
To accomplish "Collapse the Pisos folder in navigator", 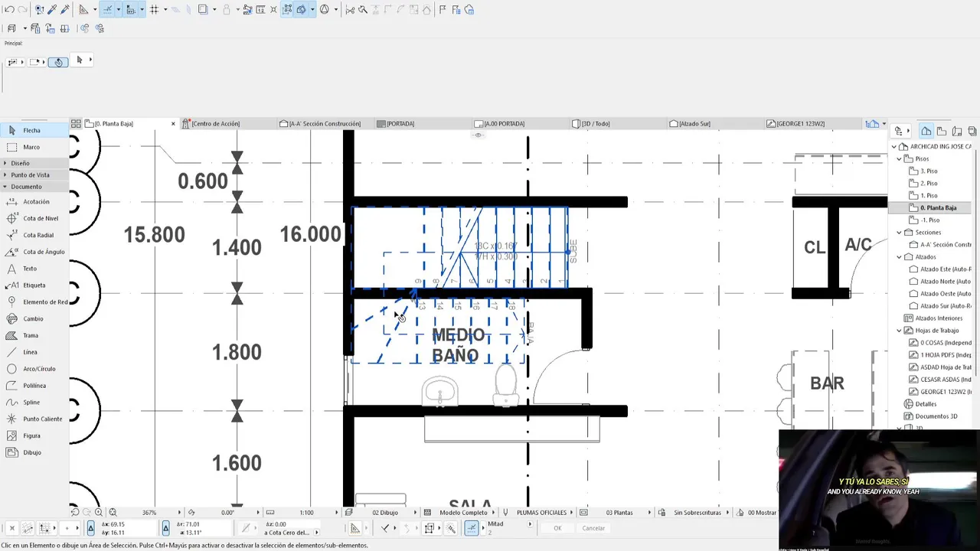I will pyautogui.click(x=900, y=158).
